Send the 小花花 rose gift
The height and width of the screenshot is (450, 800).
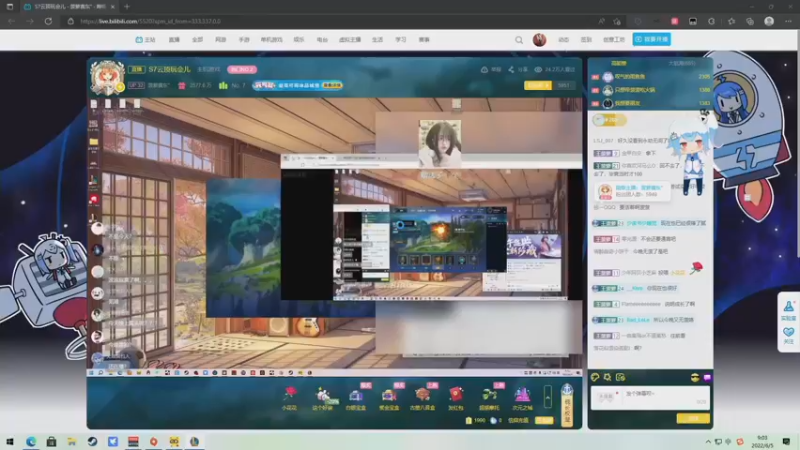(x=289, y=398)
